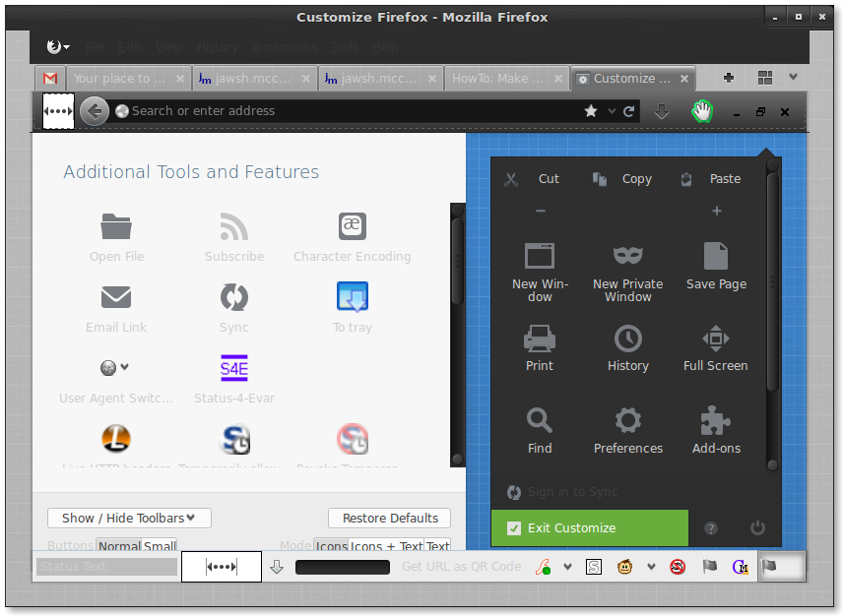The image size is (843, 616).
Task: Open the Bookmarks menu
Action: pyautogui.click(x=284, y=46)
